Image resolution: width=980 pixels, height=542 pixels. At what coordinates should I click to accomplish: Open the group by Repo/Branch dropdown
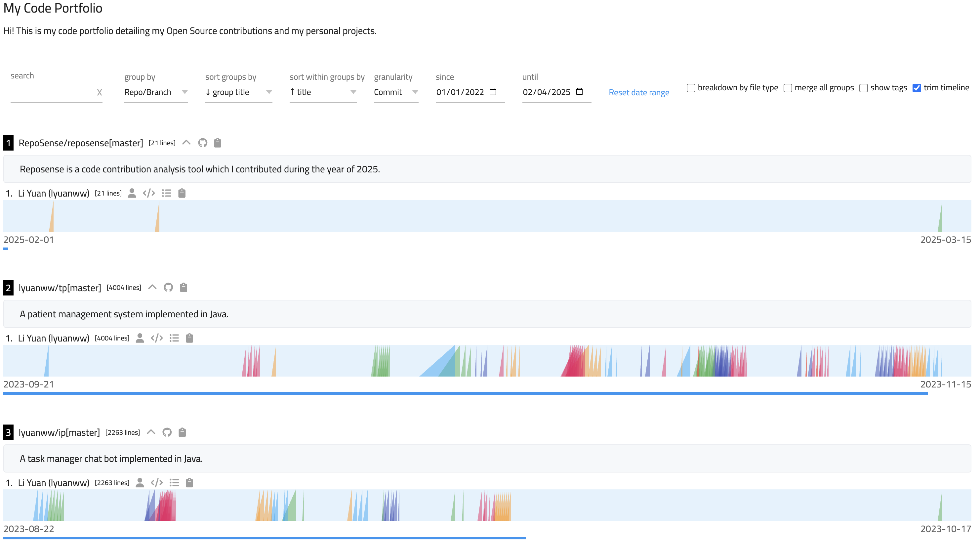(156, 92)
